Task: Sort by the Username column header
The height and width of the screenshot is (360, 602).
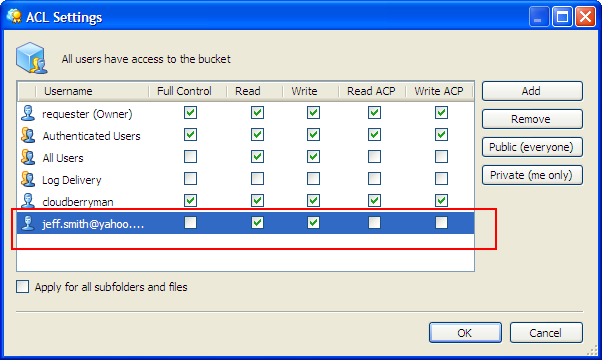Action: [91, 91]
